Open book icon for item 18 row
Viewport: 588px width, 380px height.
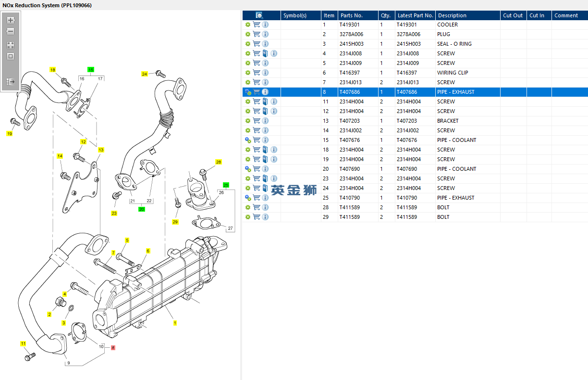(x=265, y=150)
